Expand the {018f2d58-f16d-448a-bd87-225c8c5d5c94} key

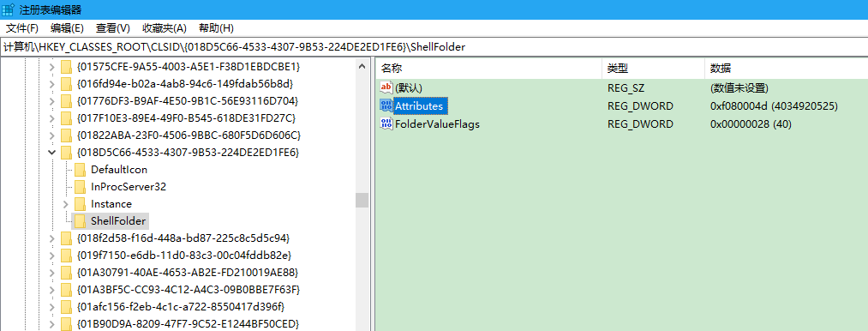coord(51,238)
